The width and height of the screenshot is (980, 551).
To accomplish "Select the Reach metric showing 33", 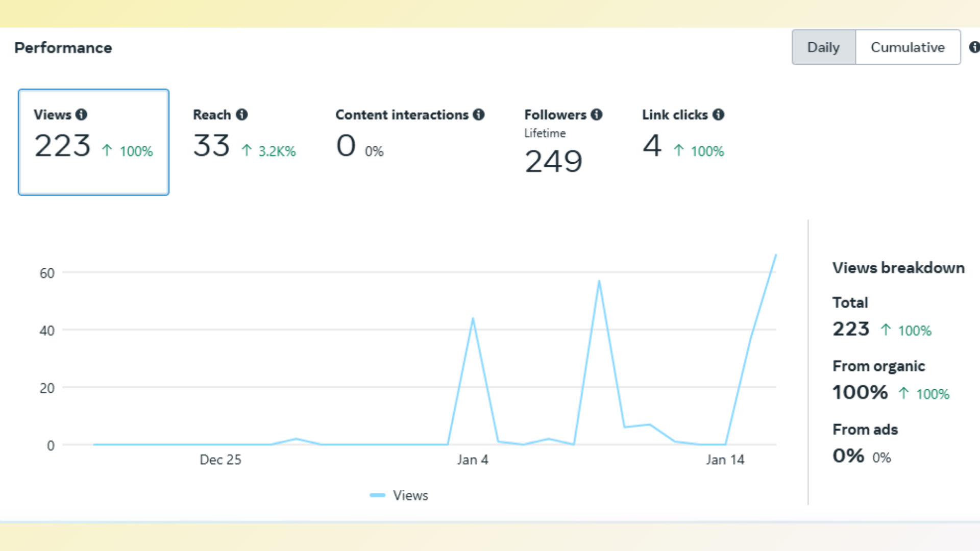I will click(211, 146).
